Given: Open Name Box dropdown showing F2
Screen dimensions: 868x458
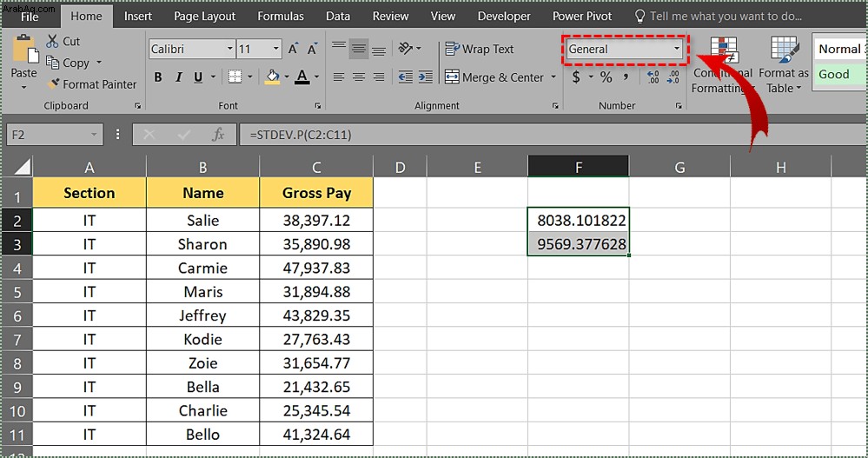Looking at the screenshot, I should point(94,135).
